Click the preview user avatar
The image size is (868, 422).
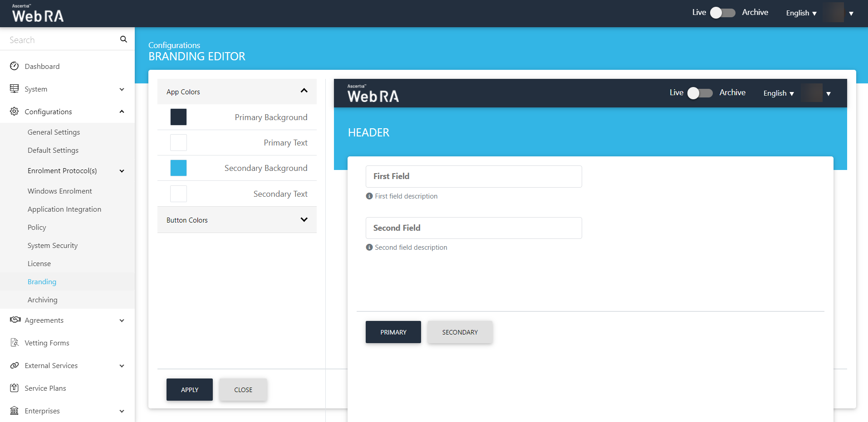click(x=812, y=93)
